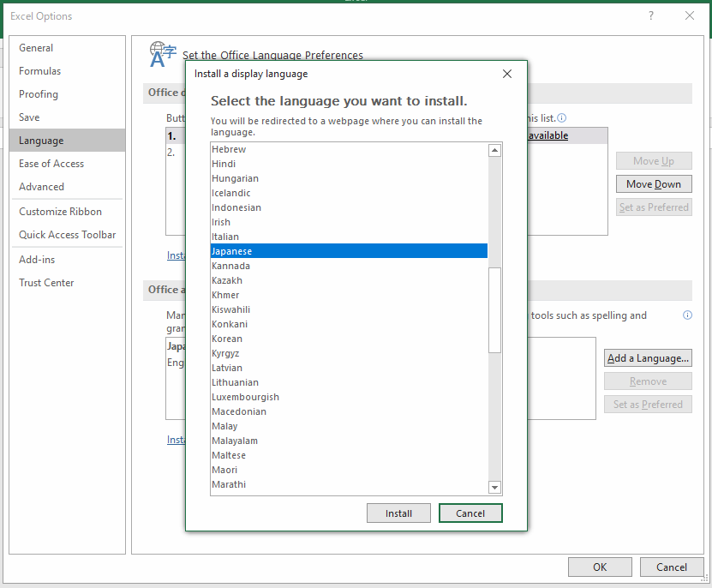Select Malay in the language list
The image size is (712, 588).
349,426
